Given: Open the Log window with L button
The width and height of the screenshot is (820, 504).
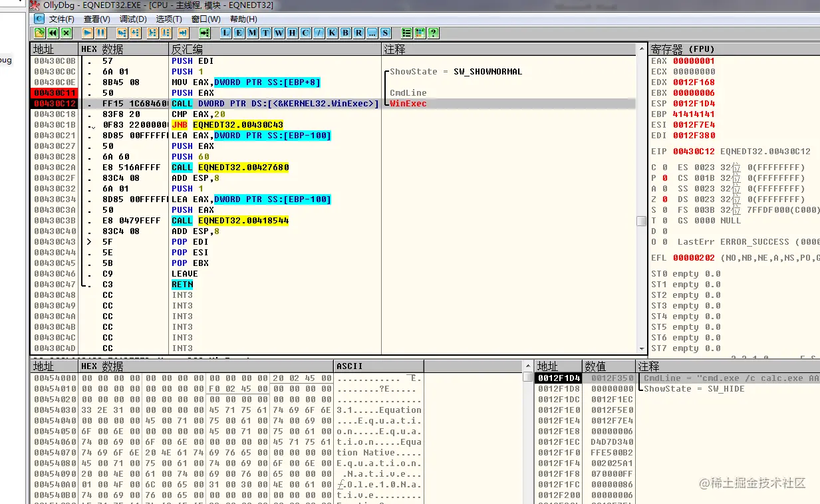Looking at the screenshot, I should click(x=226, y=33).
